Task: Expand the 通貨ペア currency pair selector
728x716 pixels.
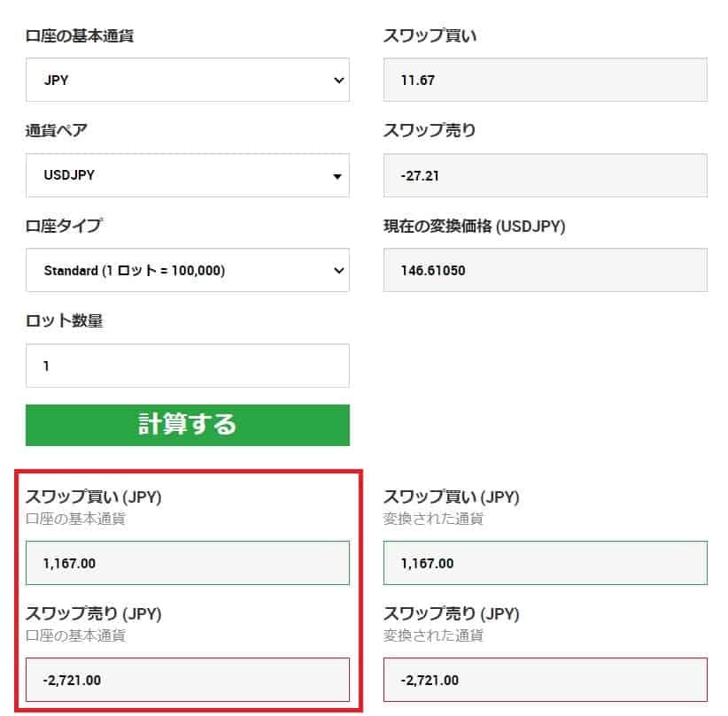Action: (x=187, y=175)
